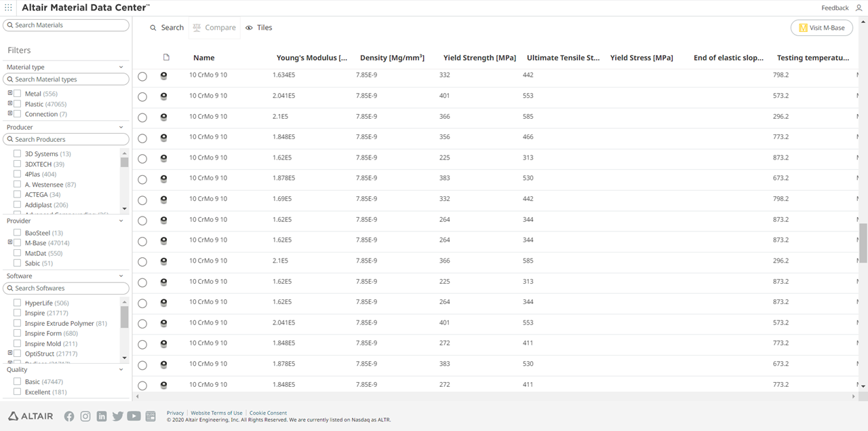Collapse the Producer filter section

click(x=121, y=128)
